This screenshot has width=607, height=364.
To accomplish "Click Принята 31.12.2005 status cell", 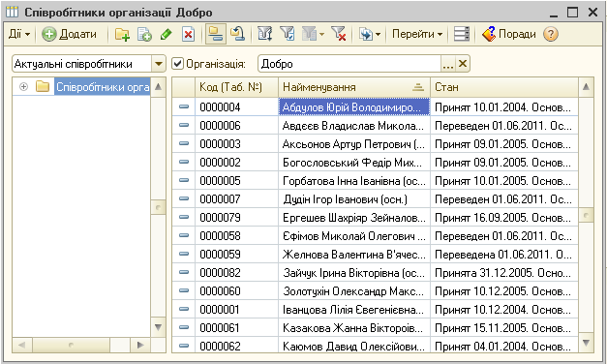I will [504, 272].
